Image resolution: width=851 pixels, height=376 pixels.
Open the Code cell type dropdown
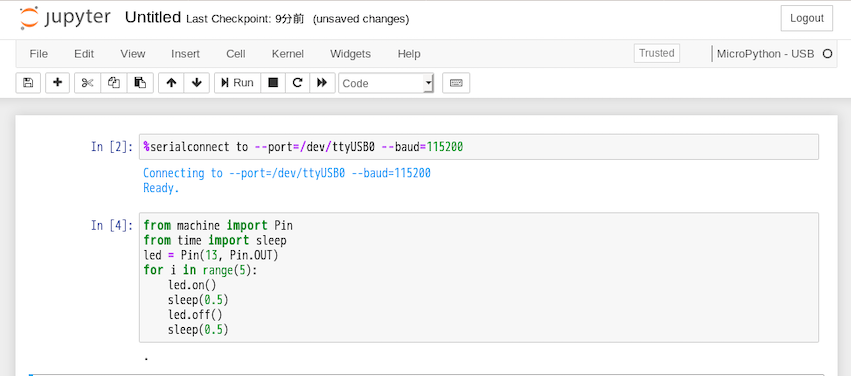(386, 83)
